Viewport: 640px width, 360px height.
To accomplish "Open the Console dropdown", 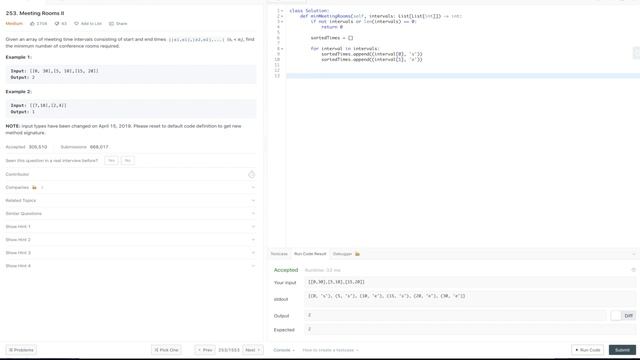I will 284,350.
